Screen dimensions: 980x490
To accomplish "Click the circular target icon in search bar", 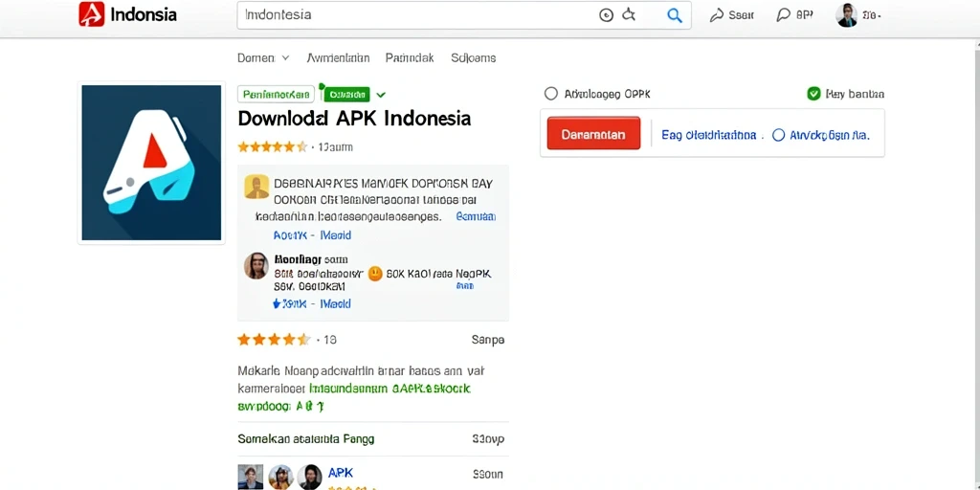I will 606,15.
